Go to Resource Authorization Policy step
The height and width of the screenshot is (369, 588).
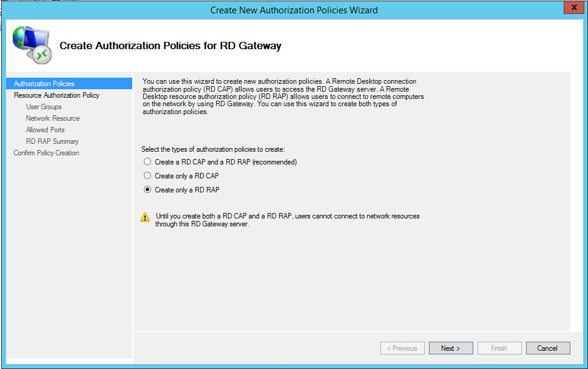pyautogui.click(x=56, y=95)
